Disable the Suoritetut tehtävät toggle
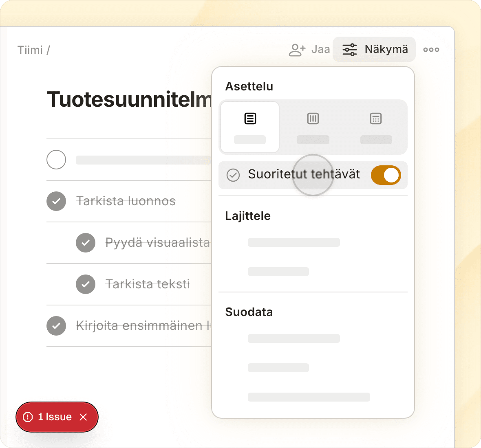This screenshot has width=481, height=448. [x=386, y=175]
